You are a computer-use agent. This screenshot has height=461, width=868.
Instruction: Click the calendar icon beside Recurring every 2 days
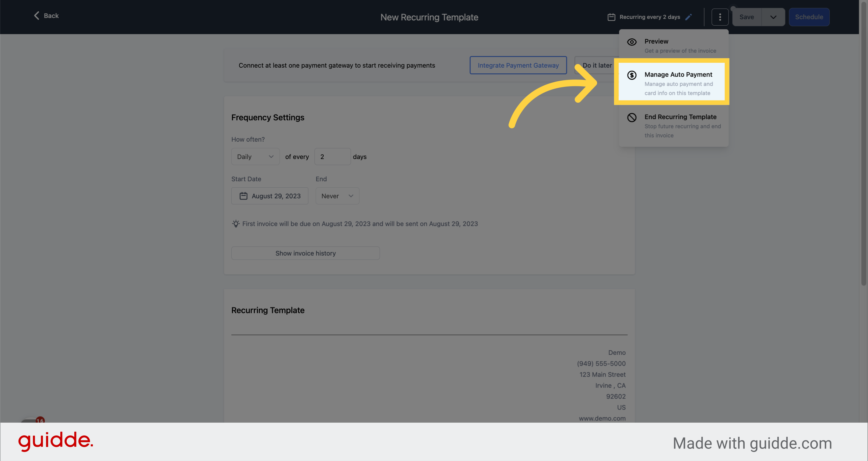611,17
